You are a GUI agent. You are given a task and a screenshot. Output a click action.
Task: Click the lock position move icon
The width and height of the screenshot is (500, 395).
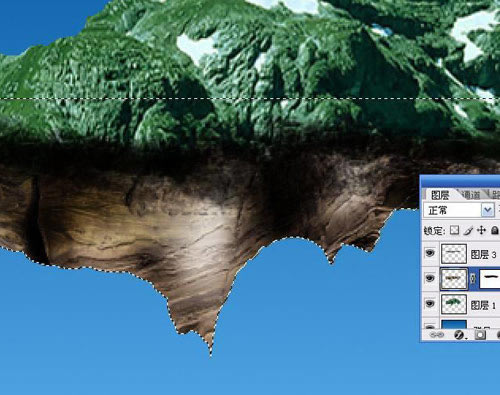point(481,230)
